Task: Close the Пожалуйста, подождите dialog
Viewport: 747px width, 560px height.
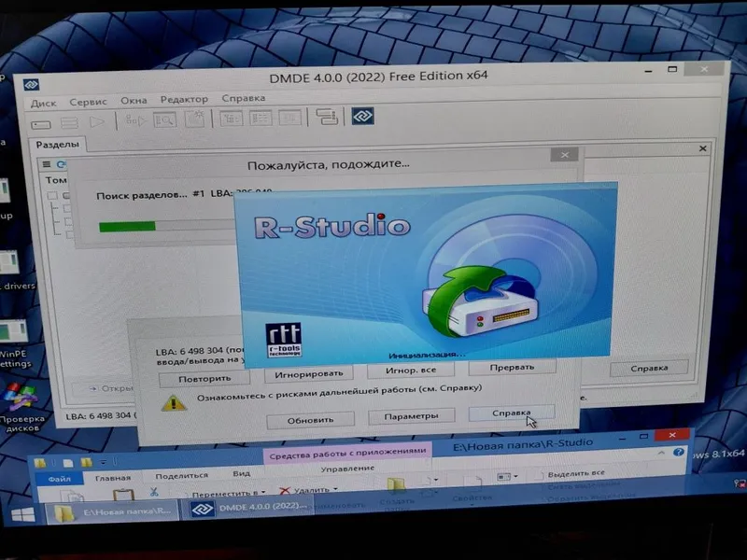Action: pos(565,155)
